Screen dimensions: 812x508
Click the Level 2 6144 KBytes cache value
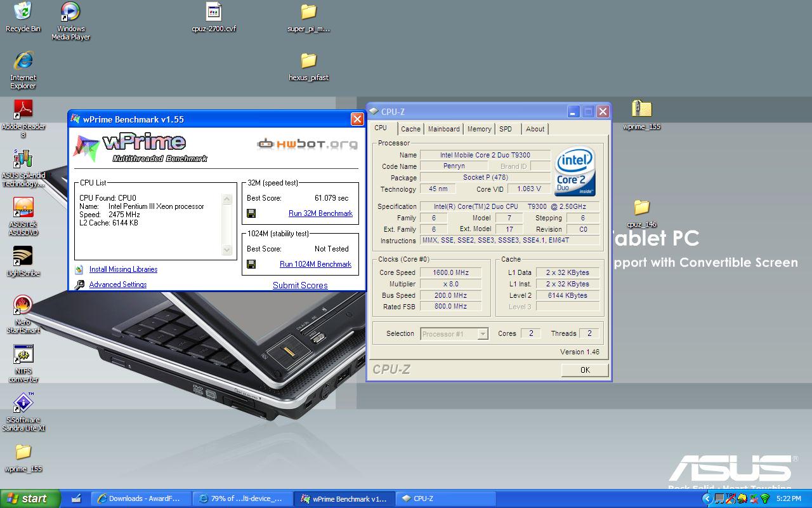[x=568, y=295]
